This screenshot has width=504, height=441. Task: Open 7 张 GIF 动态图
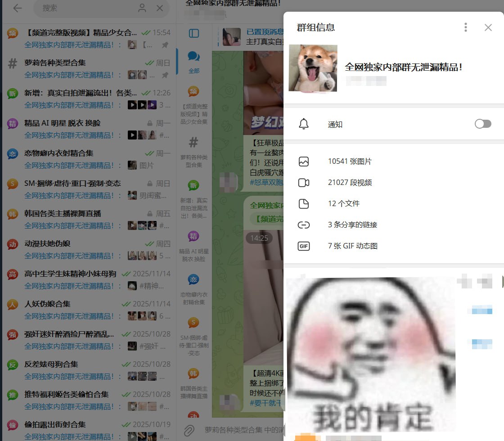[x=393, y=246]
